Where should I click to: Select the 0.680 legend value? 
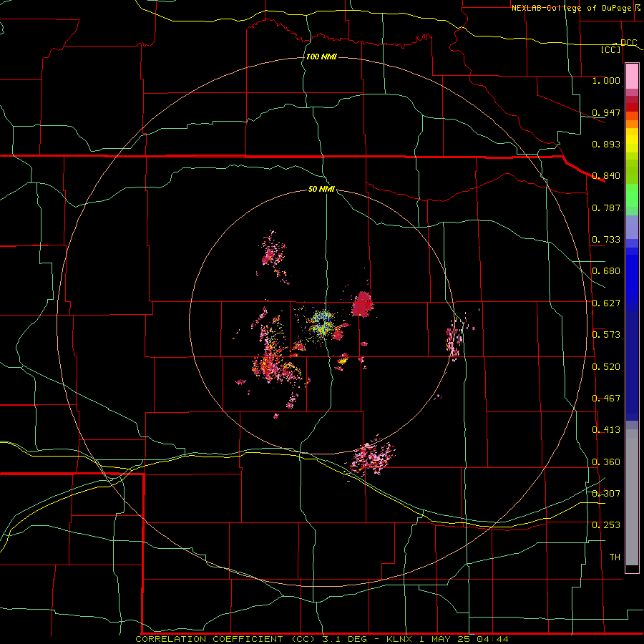(606, 271)
